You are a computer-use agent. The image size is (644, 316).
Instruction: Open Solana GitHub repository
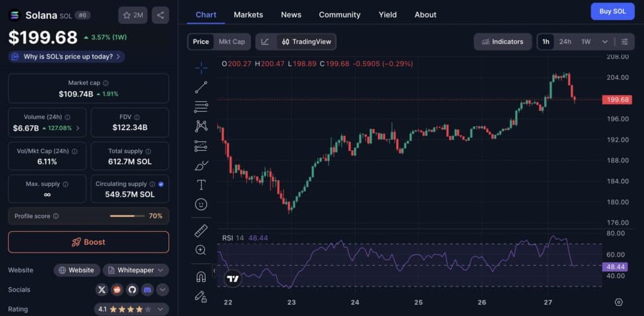[x=132, y=290]
